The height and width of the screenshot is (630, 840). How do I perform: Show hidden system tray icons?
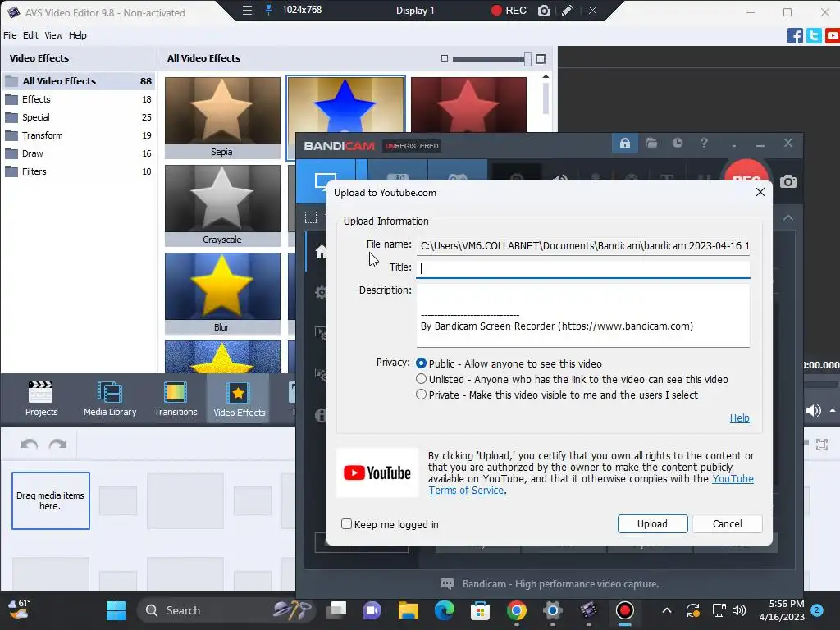(x=666, y=610)
